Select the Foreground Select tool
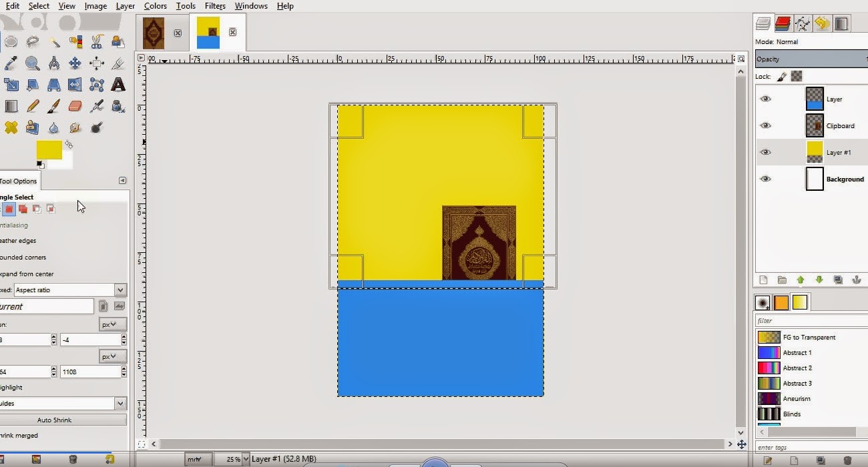Screen dimensions: 868x467 (118, 42)
